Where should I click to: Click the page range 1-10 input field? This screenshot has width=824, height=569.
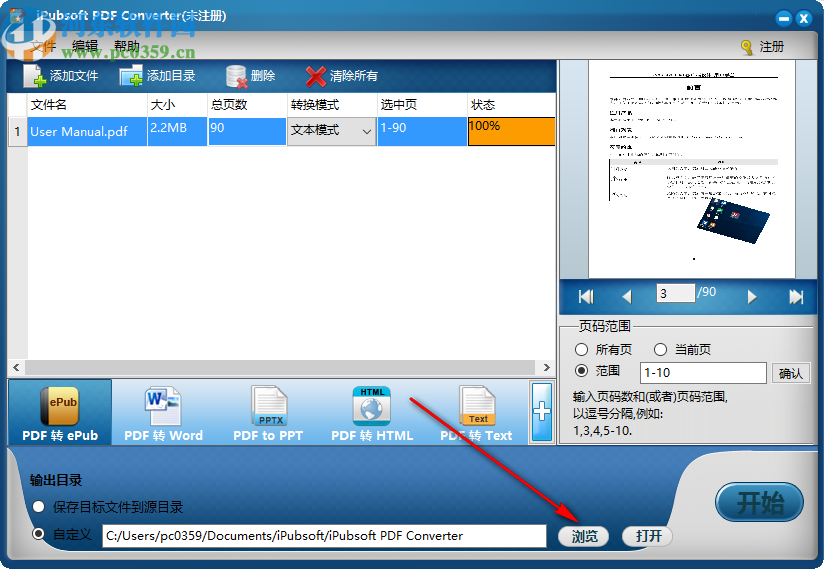703,373
